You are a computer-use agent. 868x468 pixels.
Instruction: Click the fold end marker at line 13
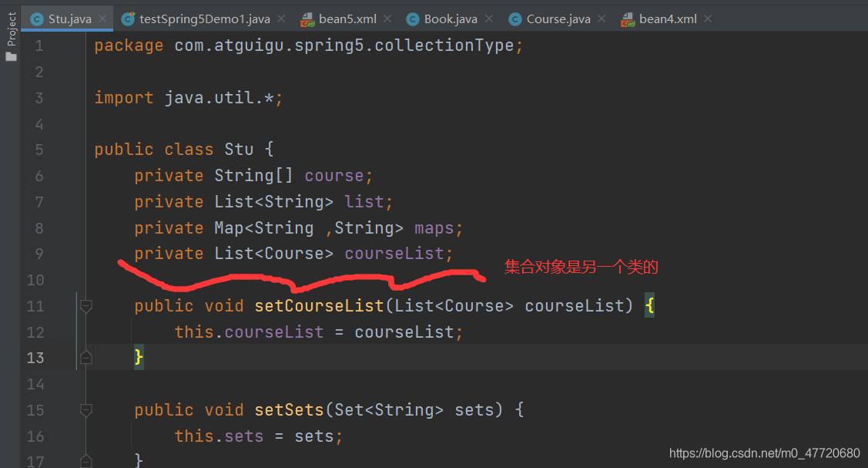[85, 357]
